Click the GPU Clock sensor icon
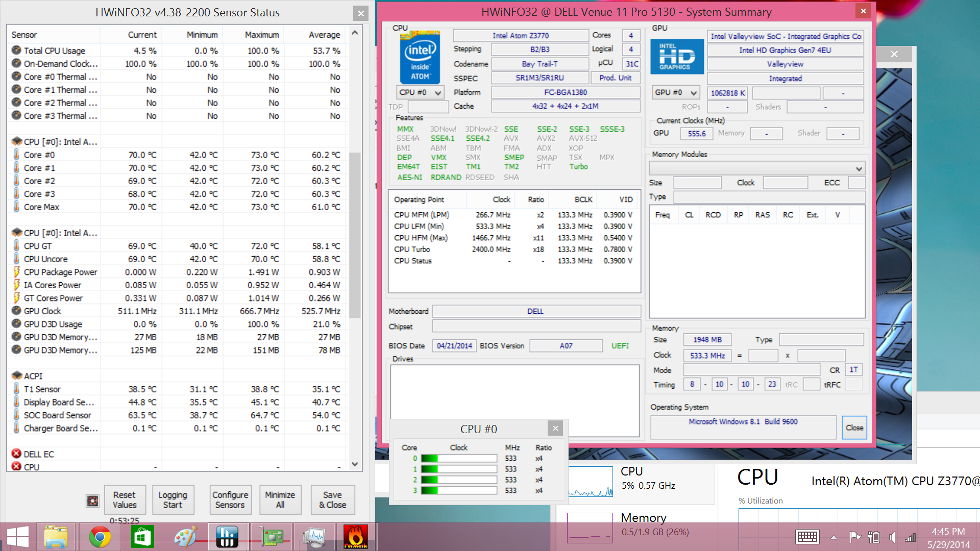Viewport: 980px width, 551px height. coord(16,311)
